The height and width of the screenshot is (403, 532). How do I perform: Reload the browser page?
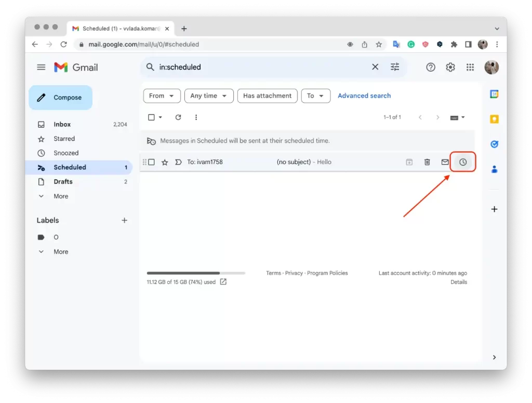(63, 45)
